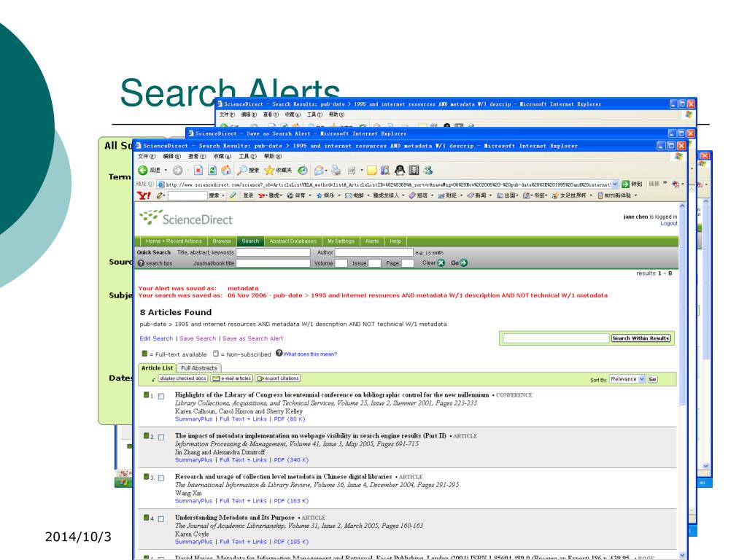The height and width of the screenshot is (560, 747).
Task: Click the search tips question-mark icon
Action: coord(141,262)
